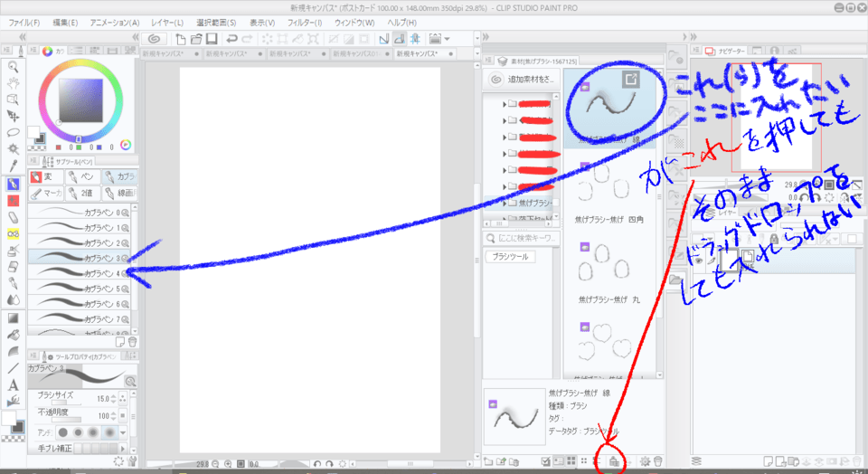Toggle the Snap to Ruler icon
The image size is (868, 474).
[383, 39]
